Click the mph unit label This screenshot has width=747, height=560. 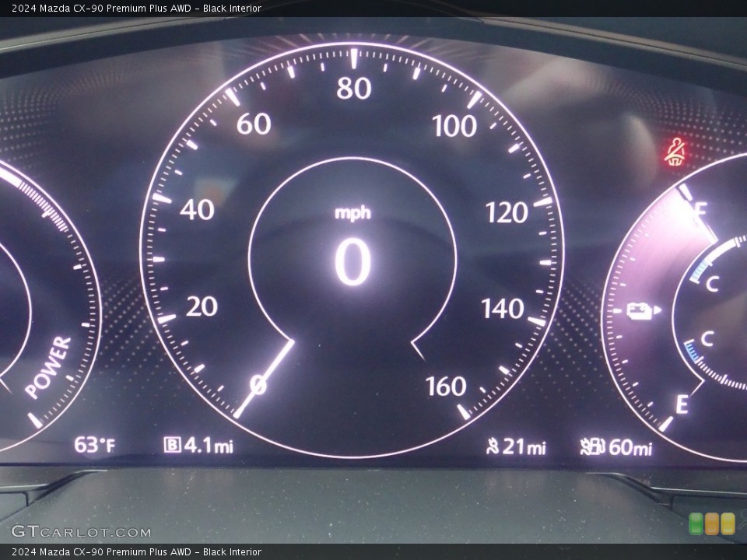[352, 212]
